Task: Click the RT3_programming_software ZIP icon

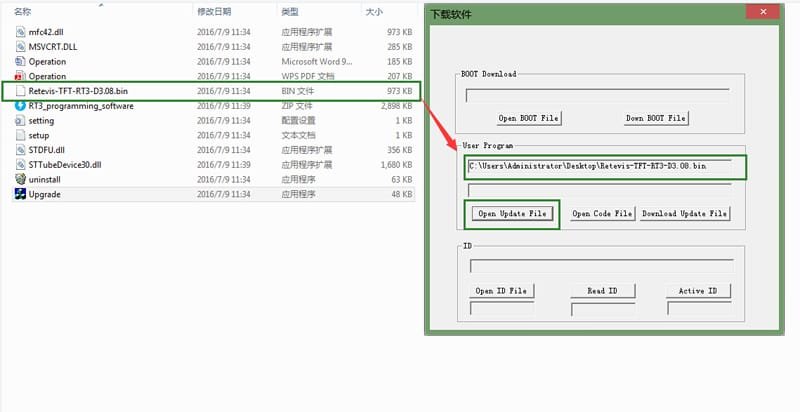Action: (x=20, y=106)
